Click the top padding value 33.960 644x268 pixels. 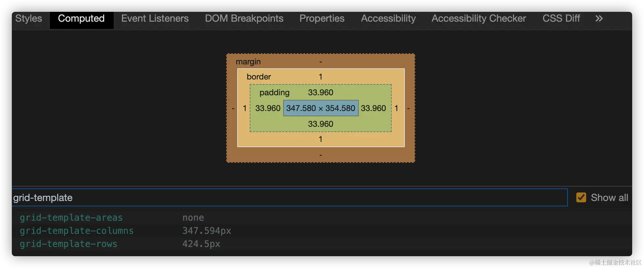pos(321,93)
